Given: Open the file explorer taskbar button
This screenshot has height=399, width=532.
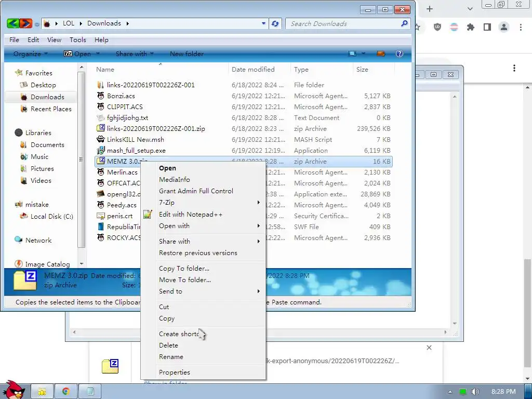Looking at the screenshot, I should pyautogui.click(x=42, y=392).
